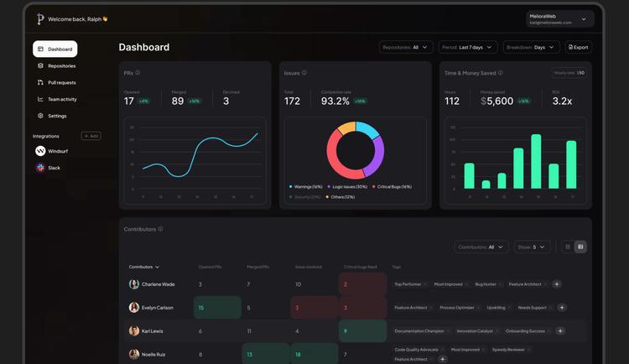
Task: Expand the MelioraWeb account menu
Action: pyautogui.click(x=560, y=18)
